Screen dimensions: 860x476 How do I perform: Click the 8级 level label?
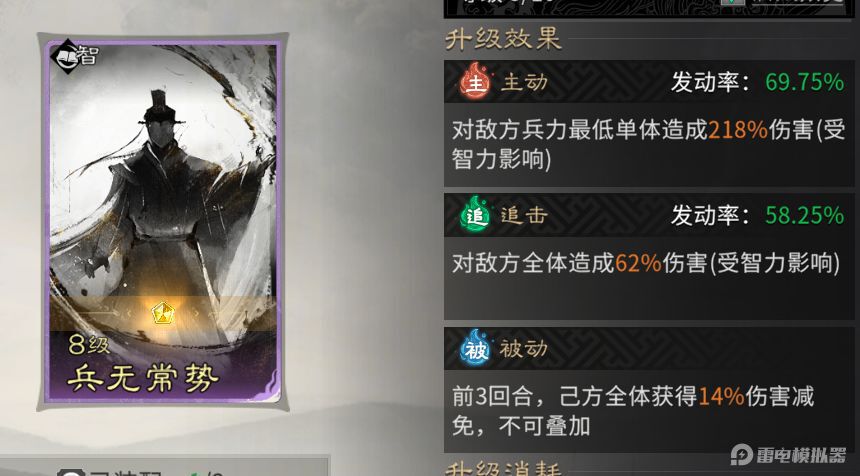pyautogui.click(x=89, y=345)
